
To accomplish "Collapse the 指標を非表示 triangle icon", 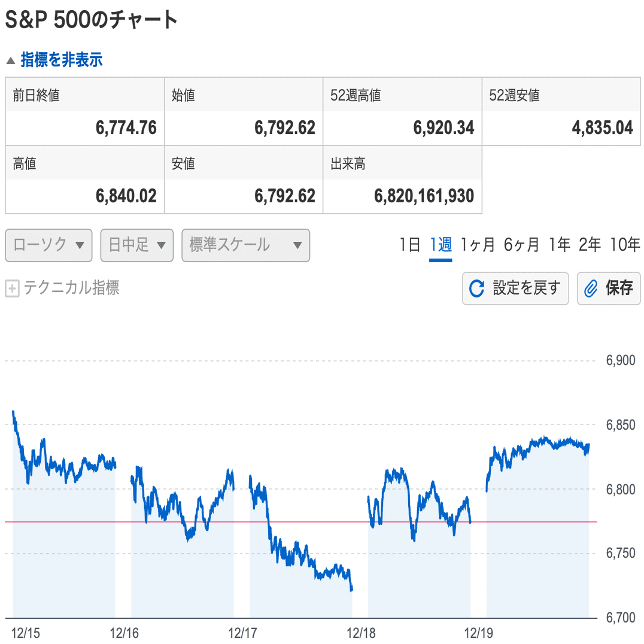I will point(11,60).
